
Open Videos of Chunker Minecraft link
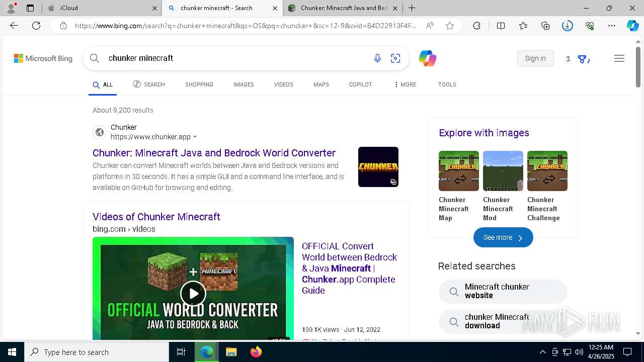156,217
